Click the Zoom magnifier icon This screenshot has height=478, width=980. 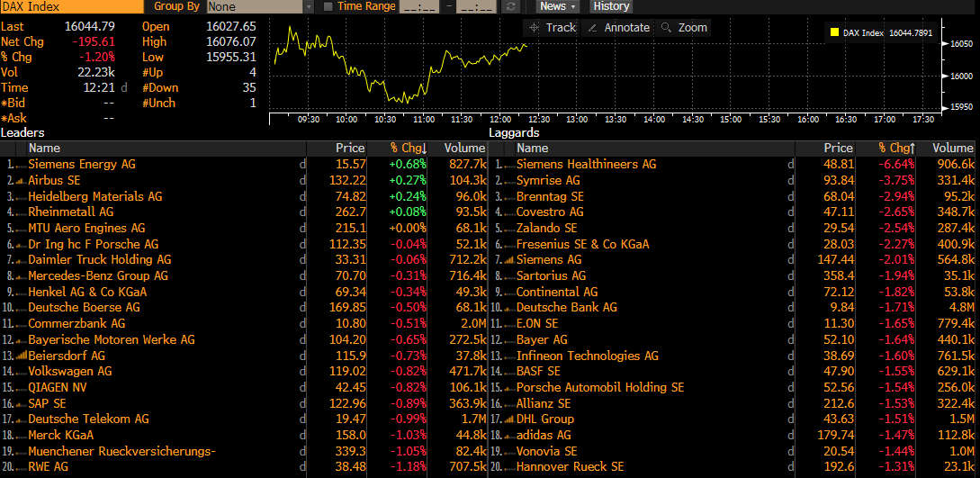(666, 28)
